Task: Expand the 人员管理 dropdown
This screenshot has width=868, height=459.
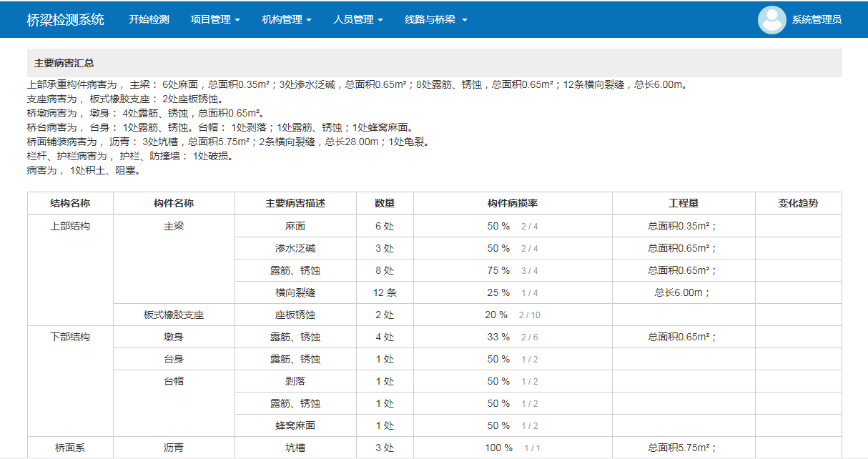Action: click(358, 20)
